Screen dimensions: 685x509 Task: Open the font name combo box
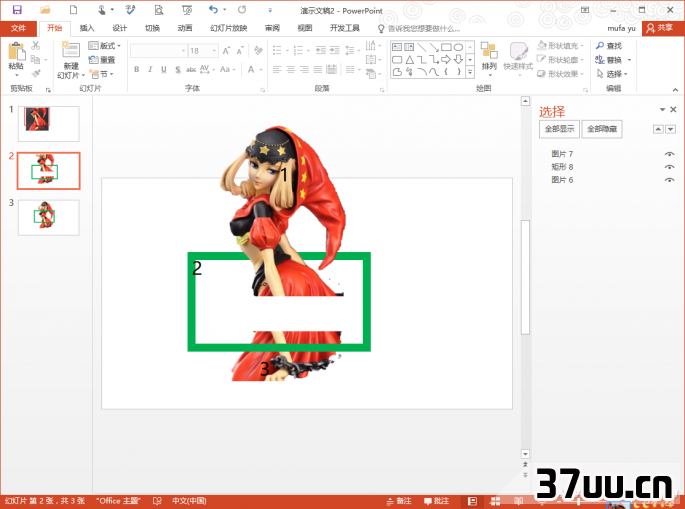tap(159, 51)
